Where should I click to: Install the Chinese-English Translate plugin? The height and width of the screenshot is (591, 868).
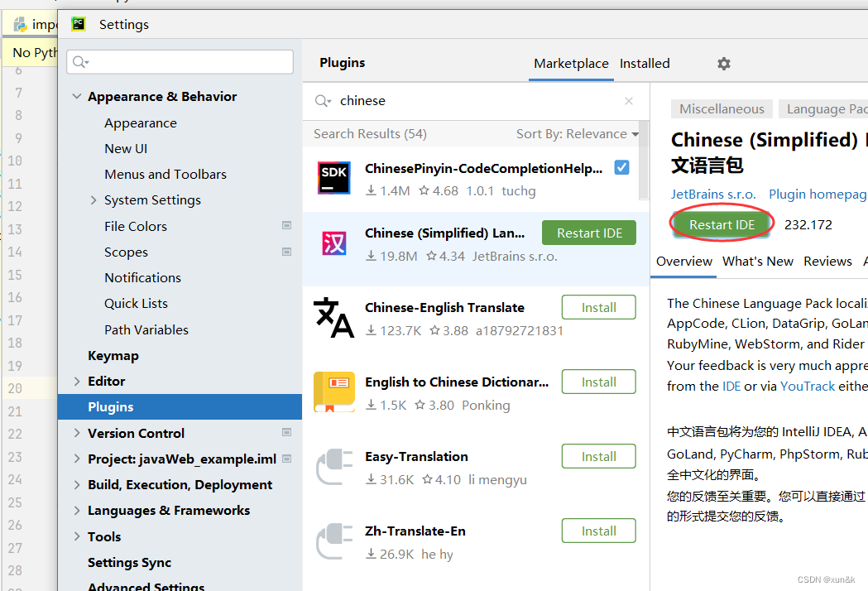[598, 307]
